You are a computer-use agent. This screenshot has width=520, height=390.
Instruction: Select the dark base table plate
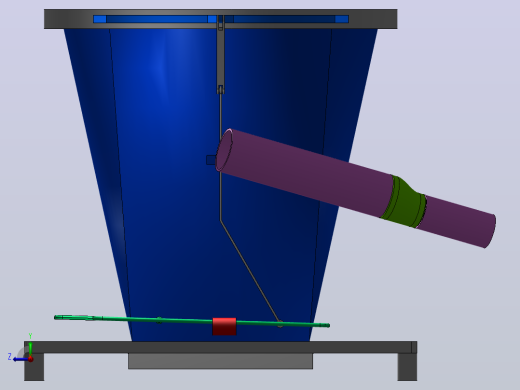(220, 347)
